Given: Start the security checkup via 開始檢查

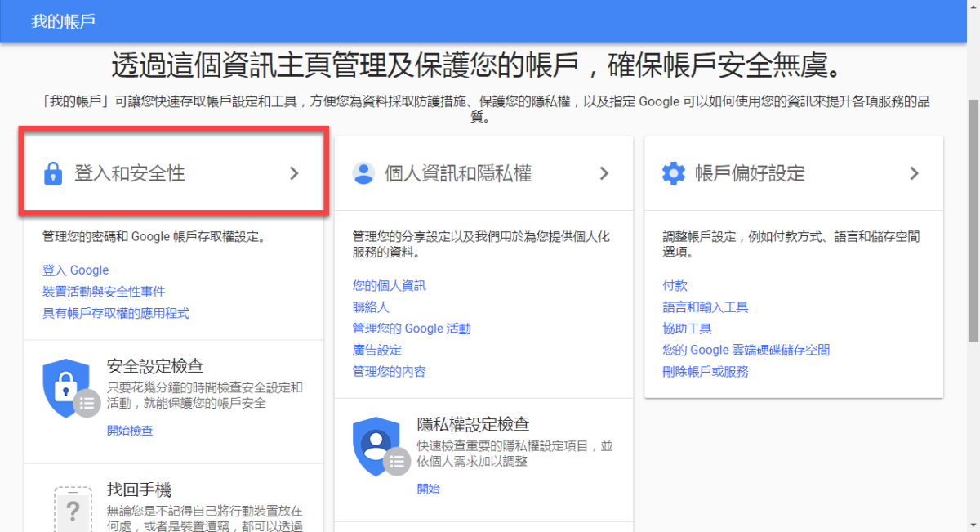Looking at the screenshot, I should click(130, 430).
